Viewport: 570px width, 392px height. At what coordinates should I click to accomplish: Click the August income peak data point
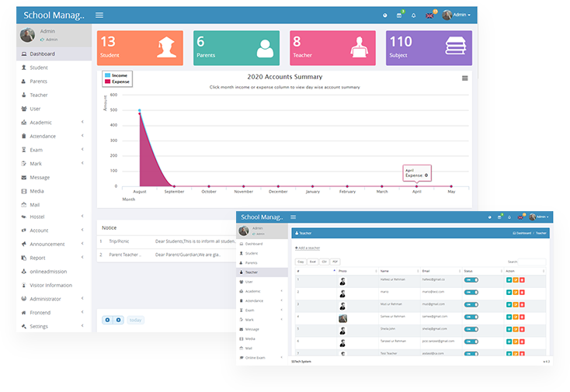[x=140, y=110]
